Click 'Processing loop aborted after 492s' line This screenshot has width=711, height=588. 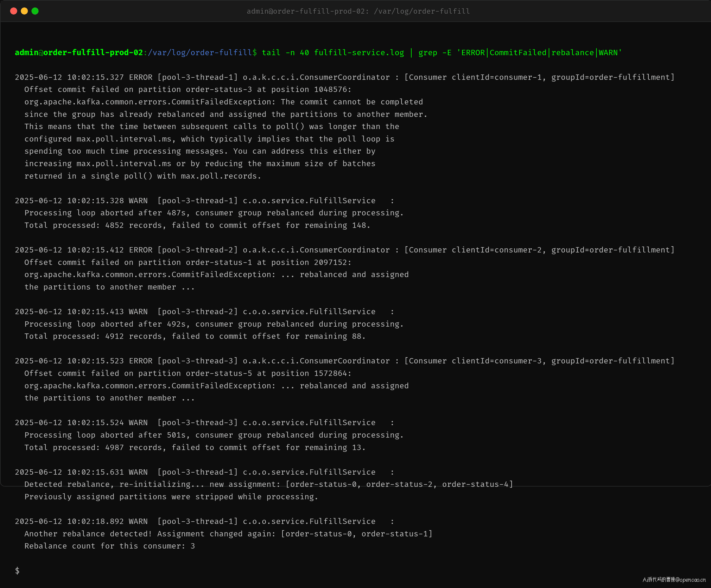(x=214, y=324)
